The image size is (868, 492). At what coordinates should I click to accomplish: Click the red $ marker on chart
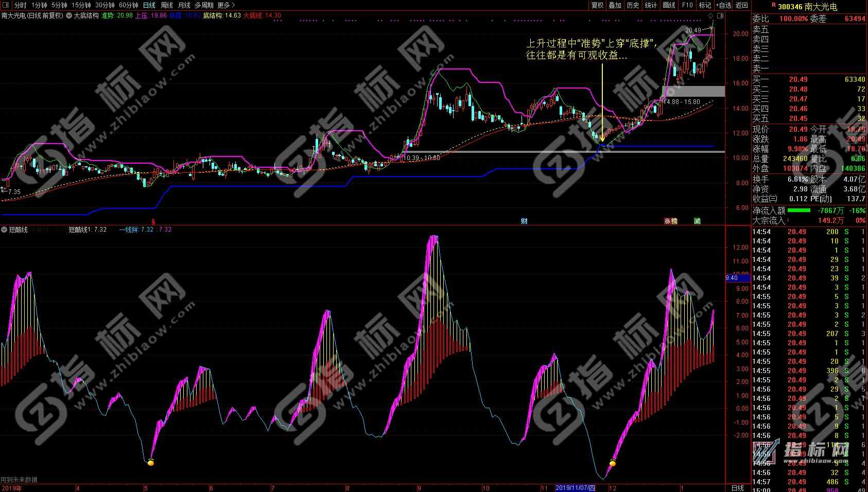pos(153,222)
